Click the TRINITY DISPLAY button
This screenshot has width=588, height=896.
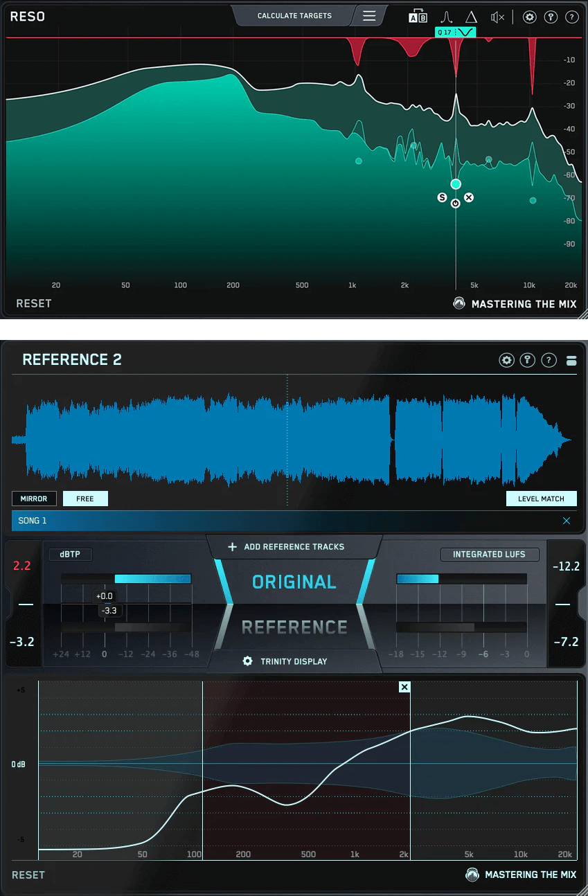pos(294,661)
